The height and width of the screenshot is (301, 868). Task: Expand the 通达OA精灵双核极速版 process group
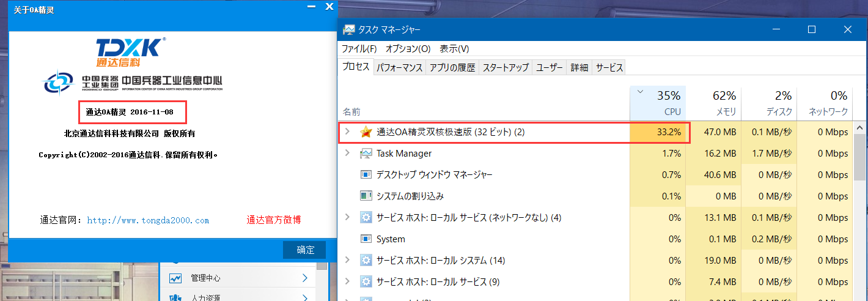coord(348,132)
